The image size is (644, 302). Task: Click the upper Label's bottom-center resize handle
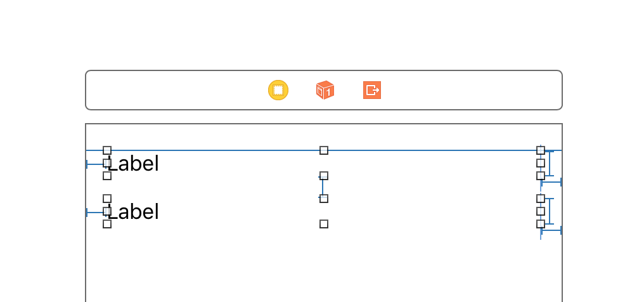coord(324,176)
